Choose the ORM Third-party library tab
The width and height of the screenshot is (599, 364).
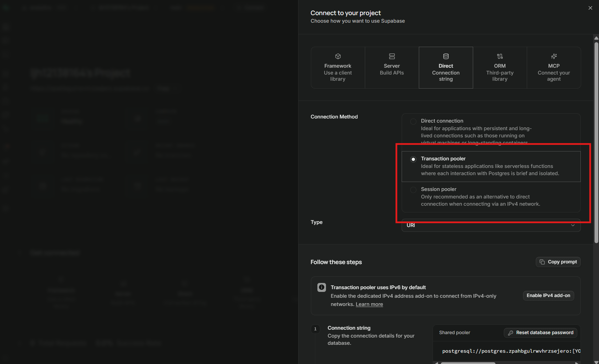[500, 68]
